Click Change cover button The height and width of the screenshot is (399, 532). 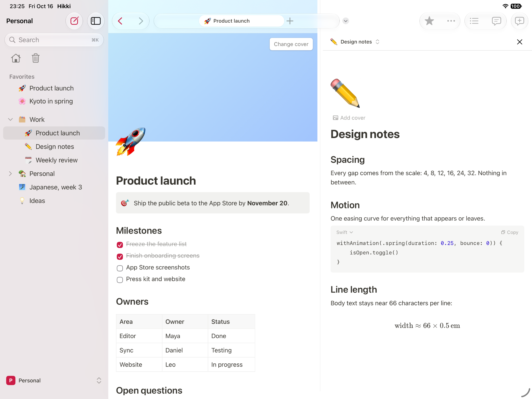291,44
